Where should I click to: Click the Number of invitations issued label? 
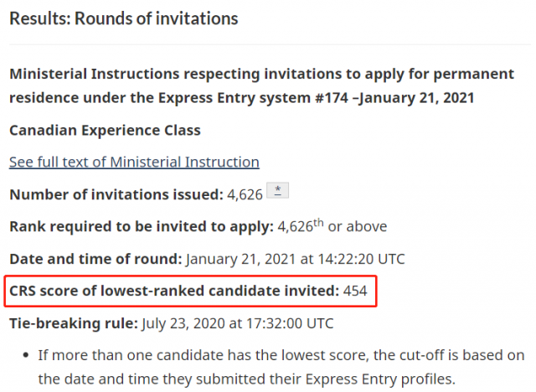[x=116, y=194]
